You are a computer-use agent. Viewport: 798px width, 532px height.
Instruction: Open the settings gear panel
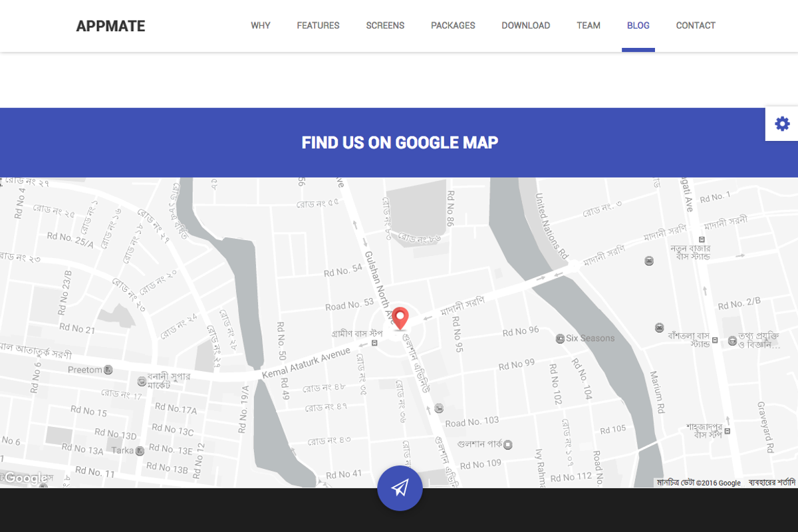[x=782, y=124]
